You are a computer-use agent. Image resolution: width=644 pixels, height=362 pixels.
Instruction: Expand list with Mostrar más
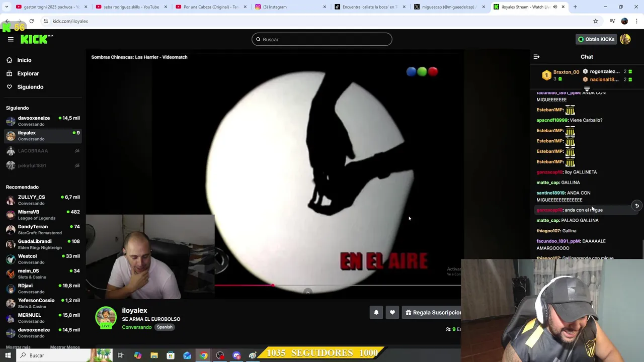tap(18, 347)
